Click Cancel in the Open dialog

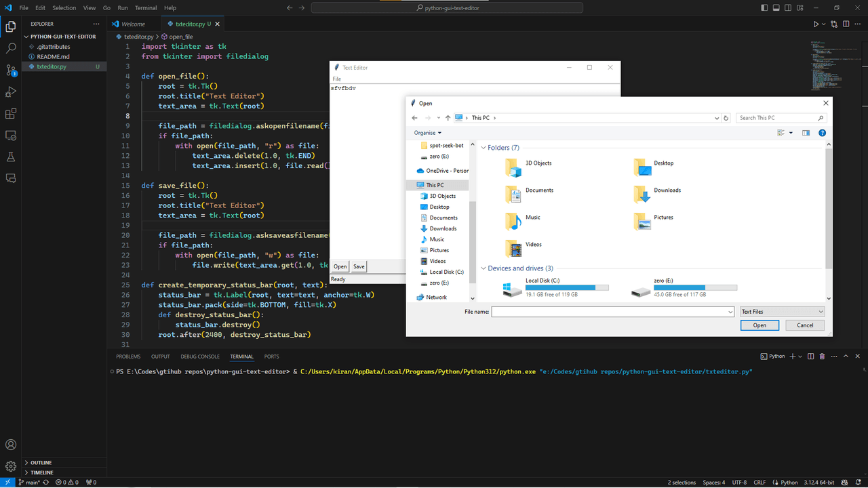tap(804, 325)
